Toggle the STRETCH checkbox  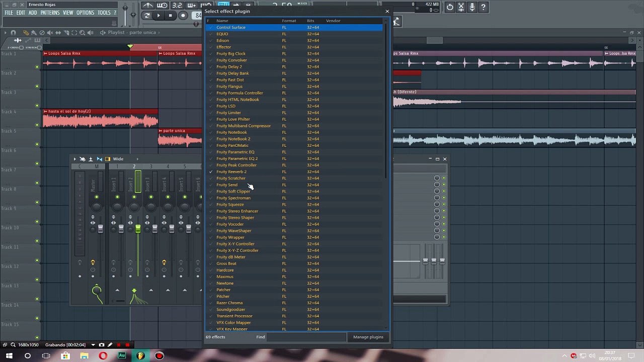tap(40, 48)
